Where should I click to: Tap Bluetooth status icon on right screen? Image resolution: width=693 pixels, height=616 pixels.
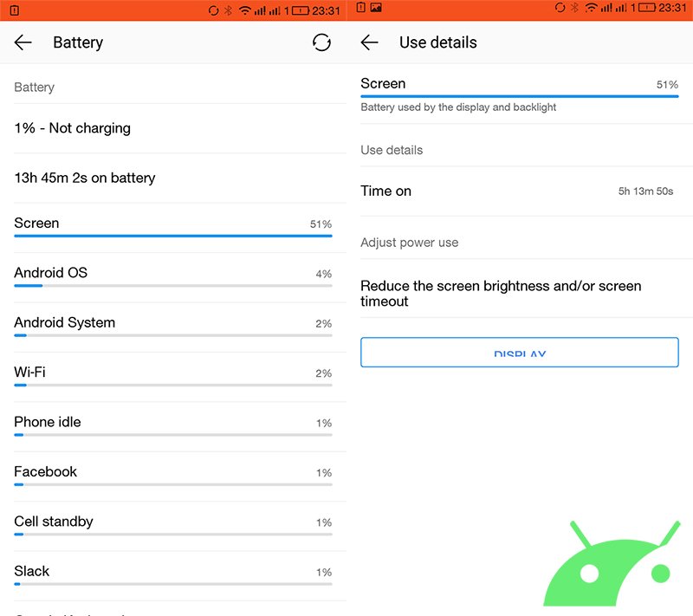[574, 8]
